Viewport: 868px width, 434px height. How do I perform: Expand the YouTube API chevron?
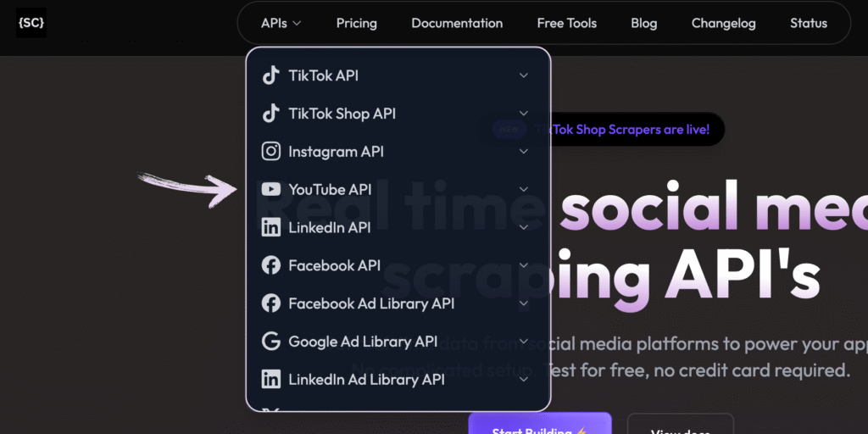523,189
